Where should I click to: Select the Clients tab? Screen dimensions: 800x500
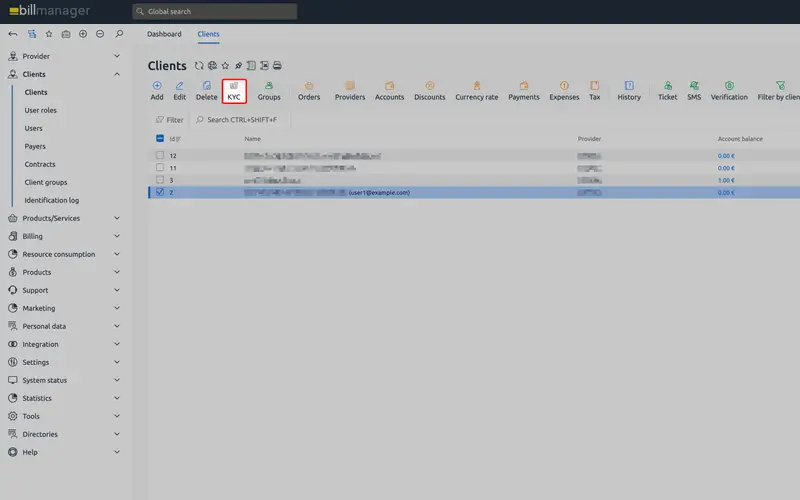click(x=208, y=34)
